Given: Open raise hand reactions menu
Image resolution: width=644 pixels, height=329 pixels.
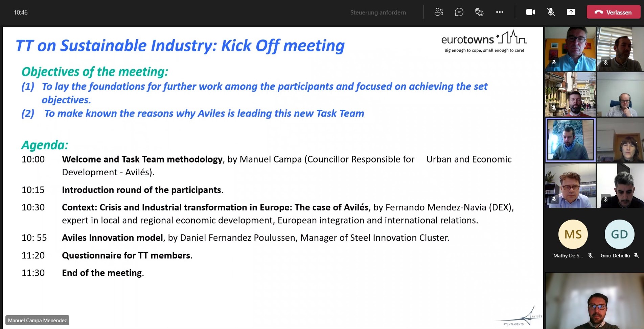Looking at the screenshot, I should 479,12.
